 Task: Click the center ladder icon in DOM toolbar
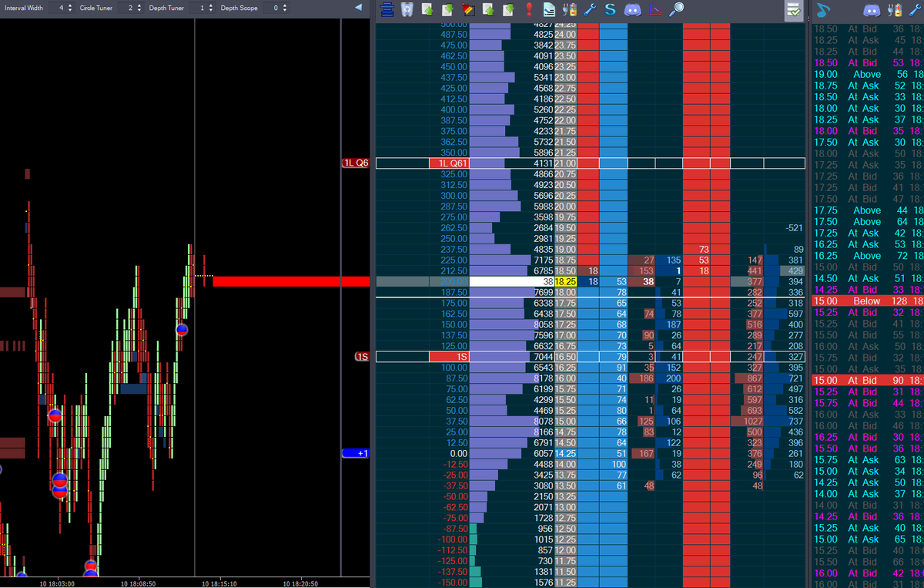pyautogui.click(x=387, y=10)
